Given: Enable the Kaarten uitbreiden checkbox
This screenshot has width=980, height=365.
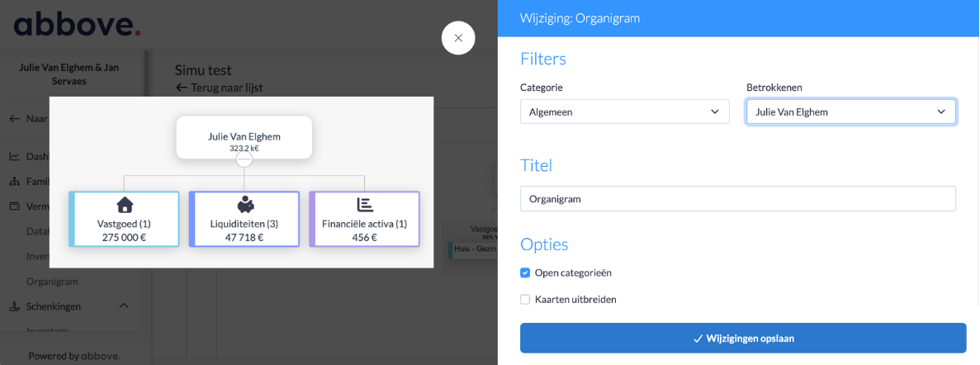Looking at the screenshot, I should click(x=525, y=299).
